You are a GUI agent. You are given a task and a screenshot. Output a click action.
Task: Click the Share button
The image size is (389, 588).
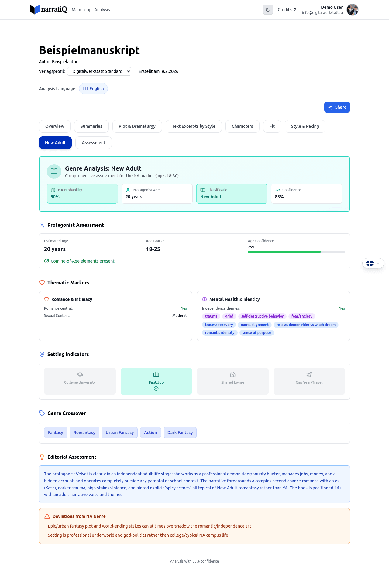point(337,107)
